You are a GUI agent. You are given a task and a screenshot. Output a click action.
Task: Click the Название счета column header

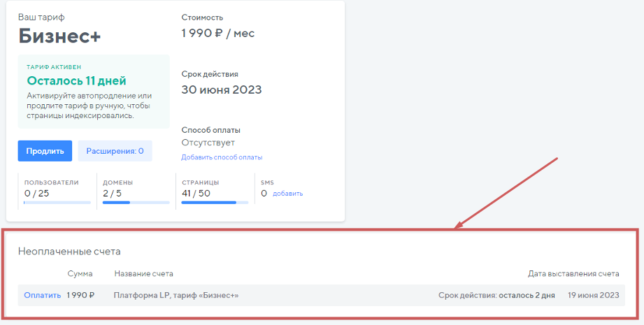(143, 274)
